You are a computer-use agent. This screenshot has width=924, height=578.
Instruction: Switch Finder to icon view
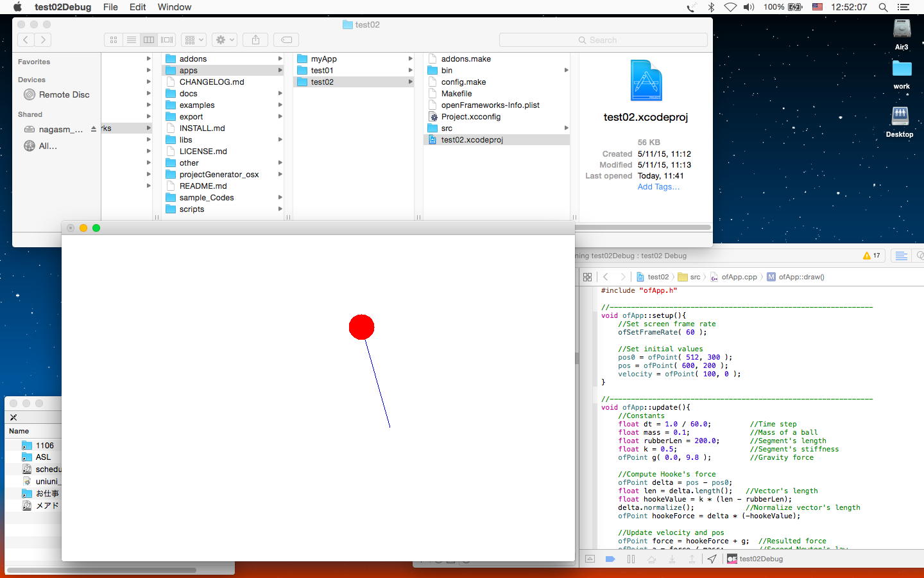[x=114, y=40]
